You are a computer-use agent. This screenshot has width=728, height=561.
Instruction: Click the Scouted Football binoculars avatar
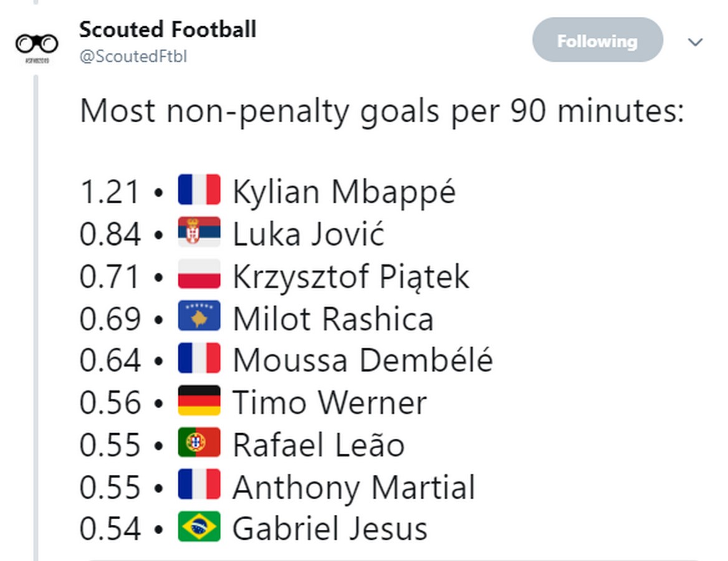37,44
